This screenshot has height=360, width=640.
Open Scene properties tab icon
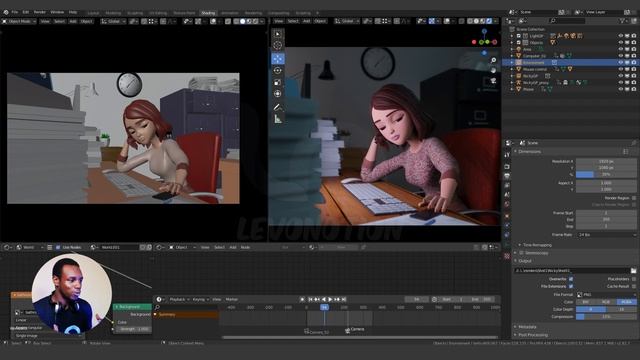coord(507,195)
